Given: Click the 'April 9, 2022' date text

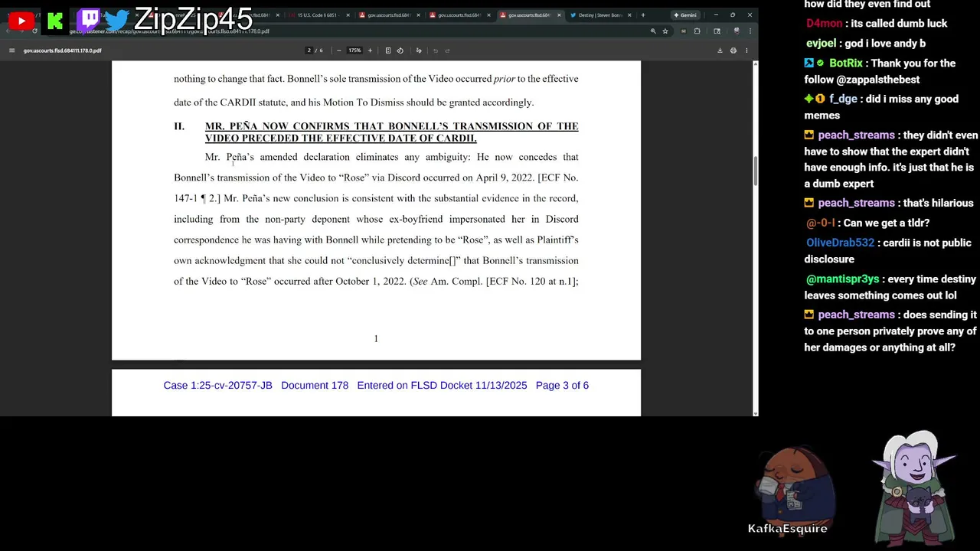Looking at the screenshot, I should click(505, 178).
